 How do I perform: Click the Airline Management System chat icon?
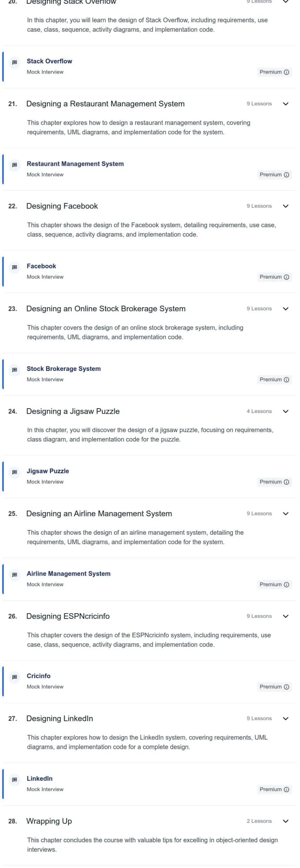tap(15, 575)
